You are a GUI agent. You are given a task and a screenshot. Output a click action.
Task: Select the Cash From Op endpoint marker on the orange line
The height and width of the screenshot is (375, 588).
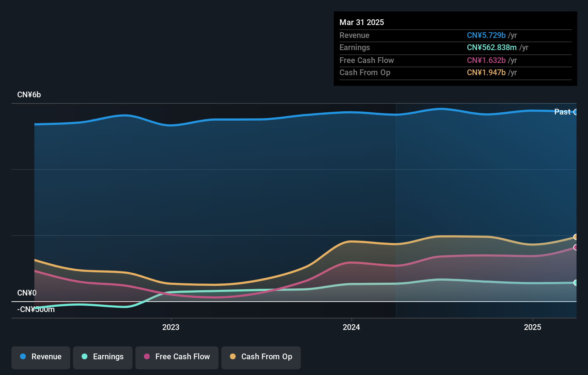point(576,237)
